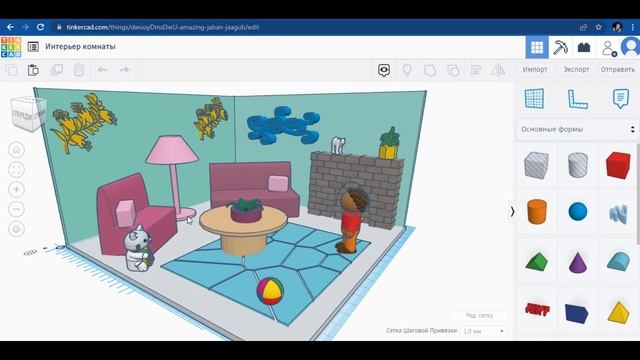Screen dimensions: 640x360
Task: Select the dark blue Wedge shape
Action: [577, 313]
